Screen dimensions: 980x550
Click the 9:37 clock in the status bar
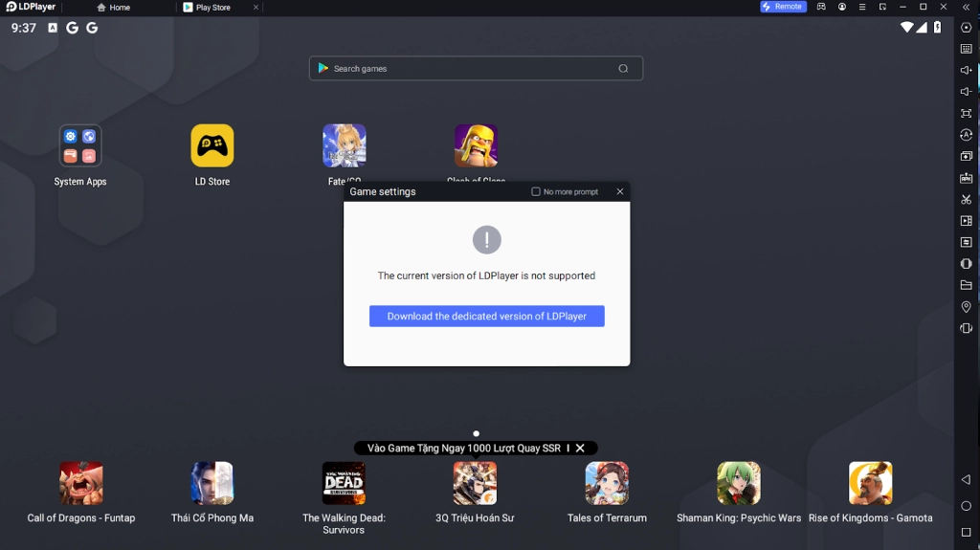[x=24, y=28]
